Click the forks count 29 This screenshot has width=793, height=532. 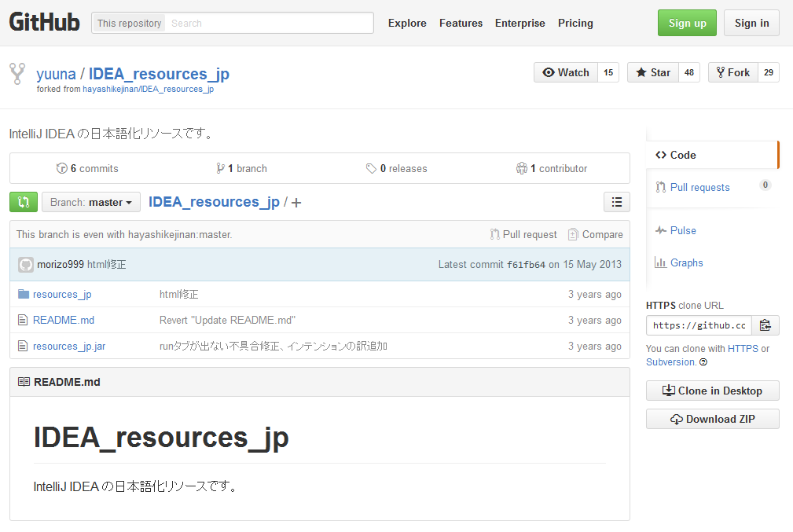click(768, 72)
